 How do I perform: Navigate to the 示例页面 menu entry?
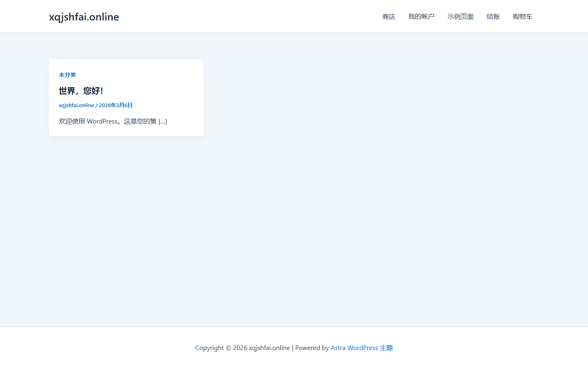(460, 17)
